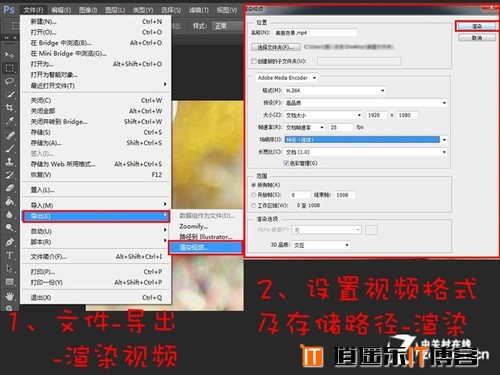Open the 长宽比 文档(1.0) dropdown
This screenshot has width=500, height=375.
pos(366,152)
